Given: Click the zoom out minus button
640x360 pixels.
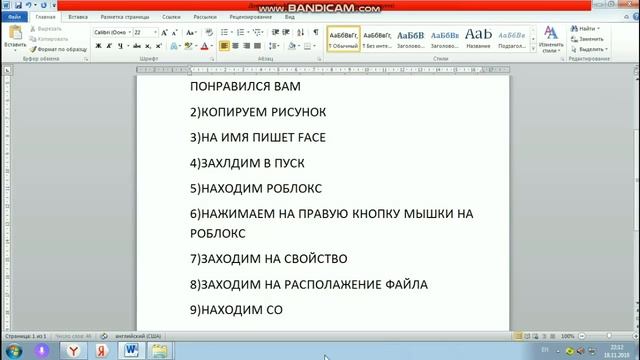Looking at the screenshot, I should tap(582, 336).
